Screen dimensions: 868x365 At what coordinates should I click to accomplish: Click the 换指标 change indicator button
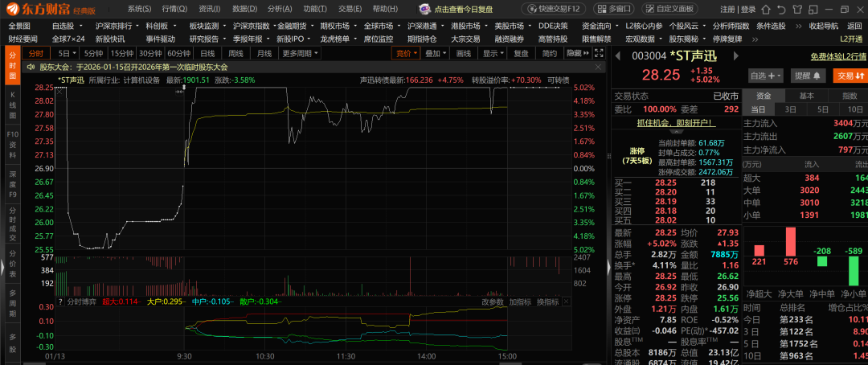pos(547,301)
